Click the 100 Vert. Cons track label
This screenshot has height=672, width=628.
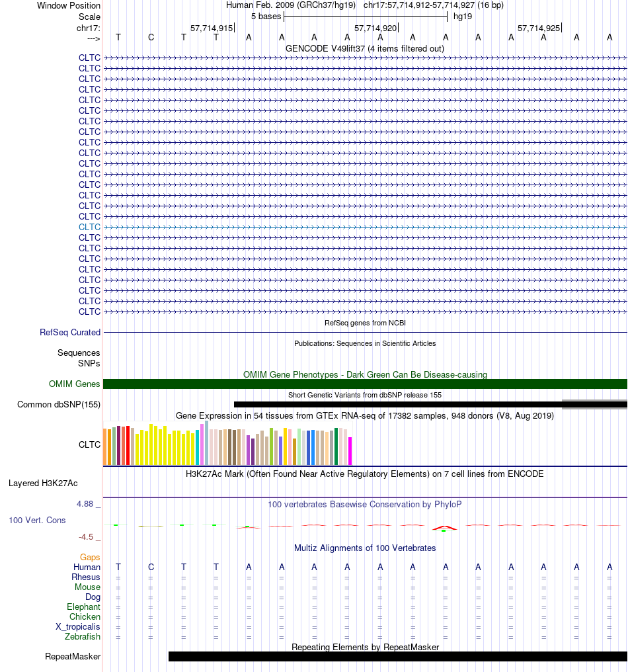coord(37,521)
